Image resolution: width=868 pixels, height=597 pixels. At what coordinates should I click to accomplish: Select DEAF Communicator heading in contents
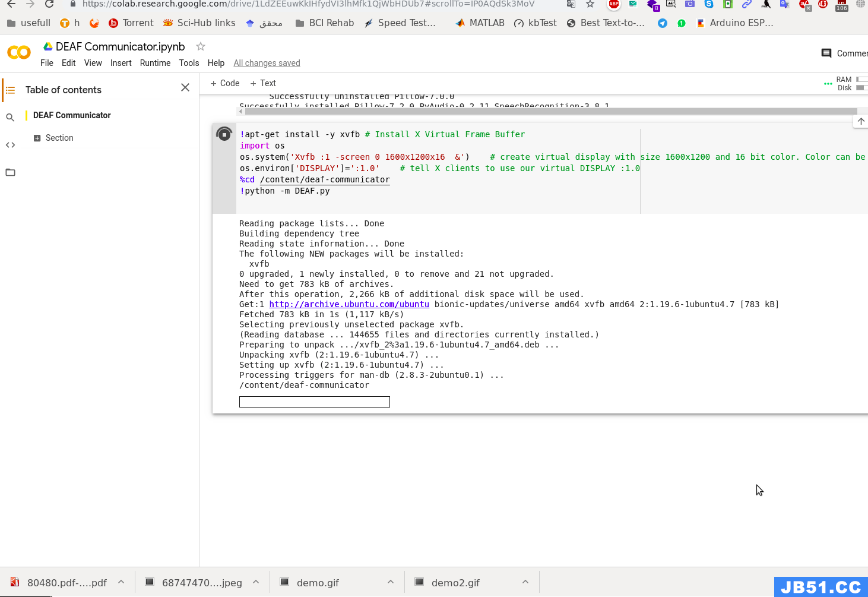(72, 115)
